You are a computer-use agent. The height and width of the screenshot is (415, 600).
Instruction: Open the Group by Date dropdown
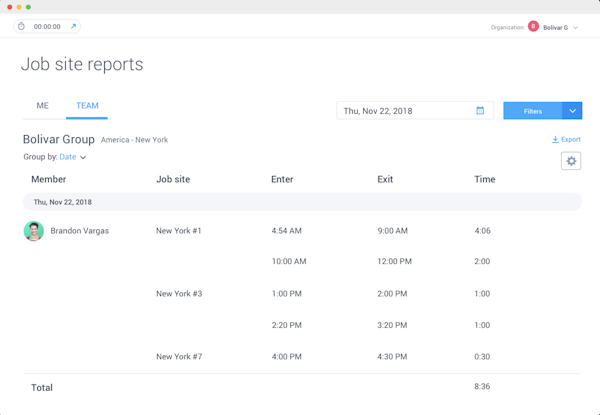[73, 157]
